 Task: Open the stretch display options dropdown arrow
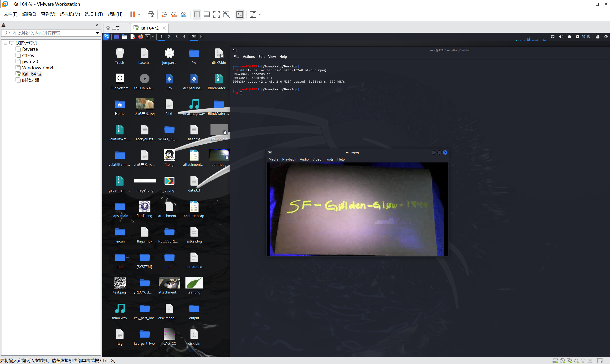(260, 15)
